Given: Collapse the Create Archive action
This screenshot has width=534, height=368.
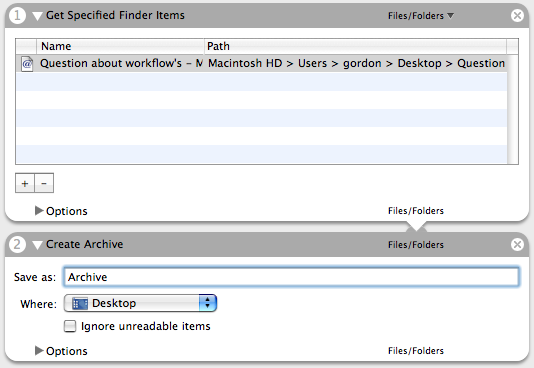Looking at the screenshot, I should (x=37, y=245).
